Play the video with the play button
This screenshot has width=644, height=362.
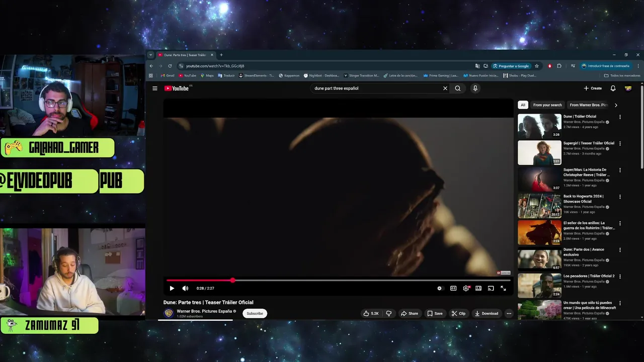pyautogui.click(x=172, y=288)
